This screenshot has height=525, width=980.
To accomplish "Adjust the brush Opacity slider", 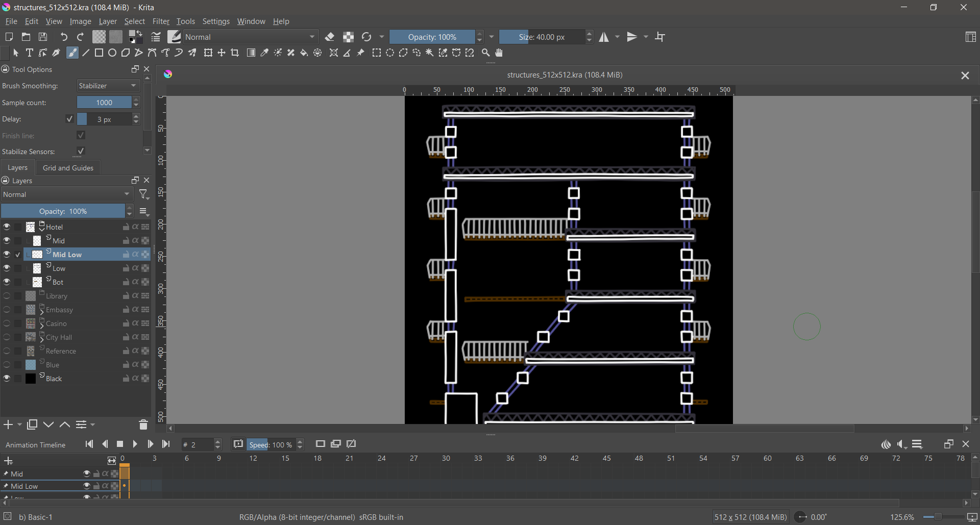I will tap(432, 37).
